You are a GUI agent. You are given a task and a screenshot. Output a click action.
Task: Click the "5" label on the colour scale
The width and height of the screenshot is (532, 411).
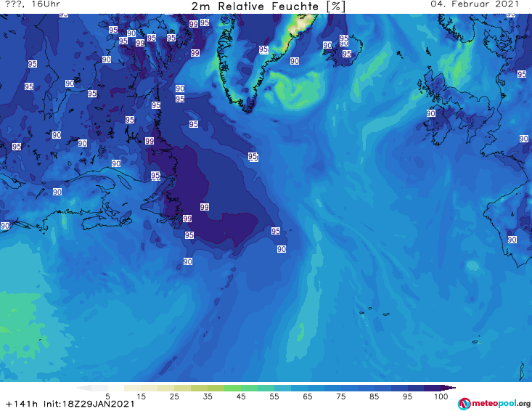(107, 396)
